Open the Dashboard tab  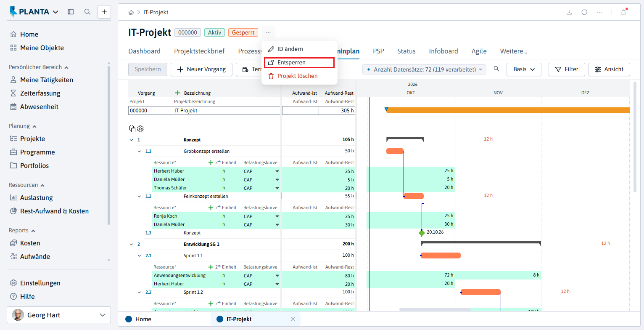(x=144, y=51)
